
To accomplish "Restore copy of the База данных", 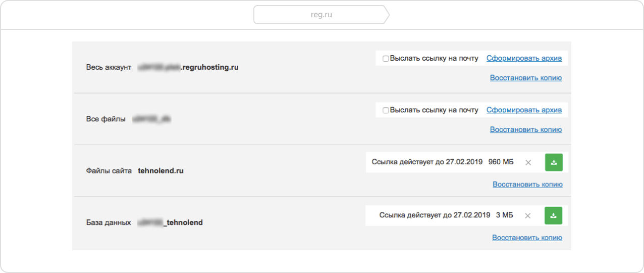I will [527, 238].
